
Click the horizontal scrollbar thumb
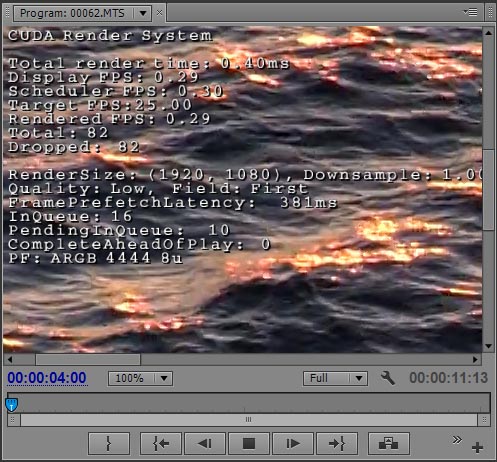pos(88,360)
